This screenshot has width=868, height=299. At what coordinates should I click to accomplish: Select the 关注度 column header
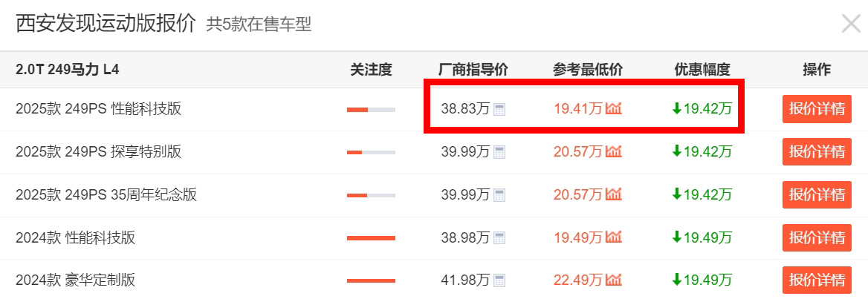pyautogui.click(x=371, y=70)
